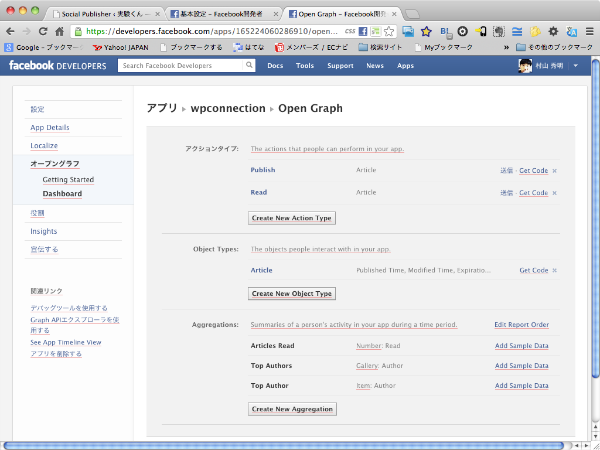Screen dimensions: 600x450
Task: Get Code for Publish action
Action: (x=533, y=170)
